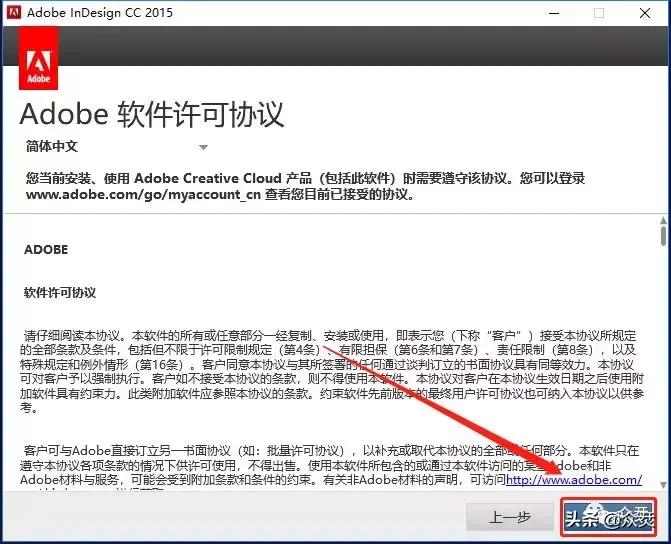The image size is (671, 544).
Task: Click the license text scrollbar thumb
Action: pyautogui.click(x=663, y=235)
